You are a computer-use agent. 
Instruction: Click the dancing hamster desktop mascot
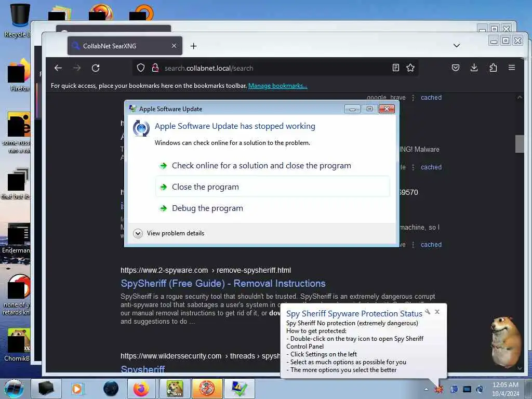pyautogui.click(x=506, y=342)
